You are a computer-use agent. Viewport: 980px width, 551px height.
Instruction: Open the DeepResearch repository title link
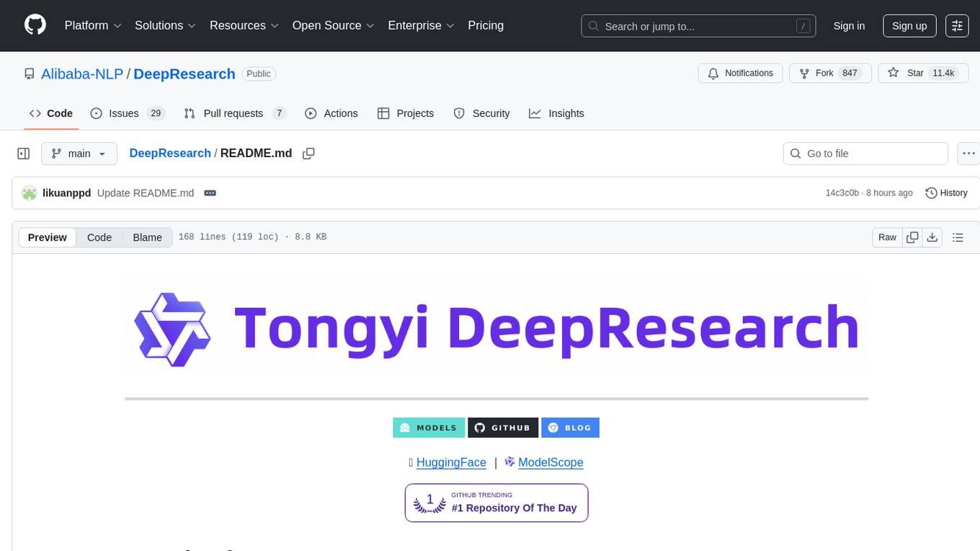pyautogui.click(x=184, y=74)
